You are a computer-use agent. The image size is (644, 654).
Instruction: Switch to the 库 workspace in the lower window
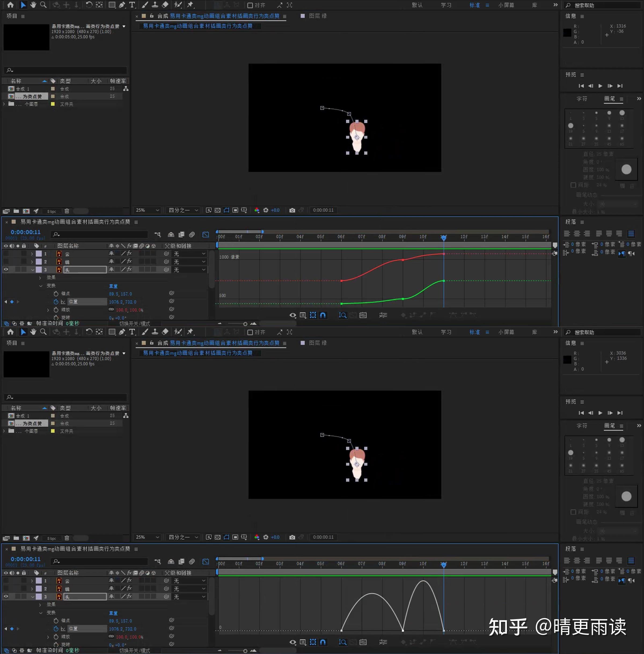[535, 332]
